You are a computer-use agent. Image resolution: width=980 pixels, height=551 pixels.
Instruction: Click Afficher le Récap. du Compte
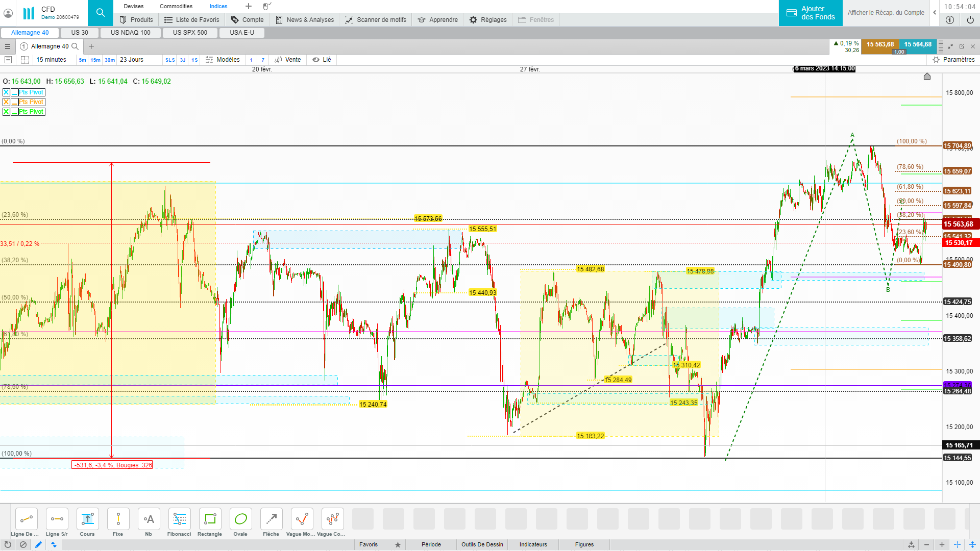click(x=886, y=13)
